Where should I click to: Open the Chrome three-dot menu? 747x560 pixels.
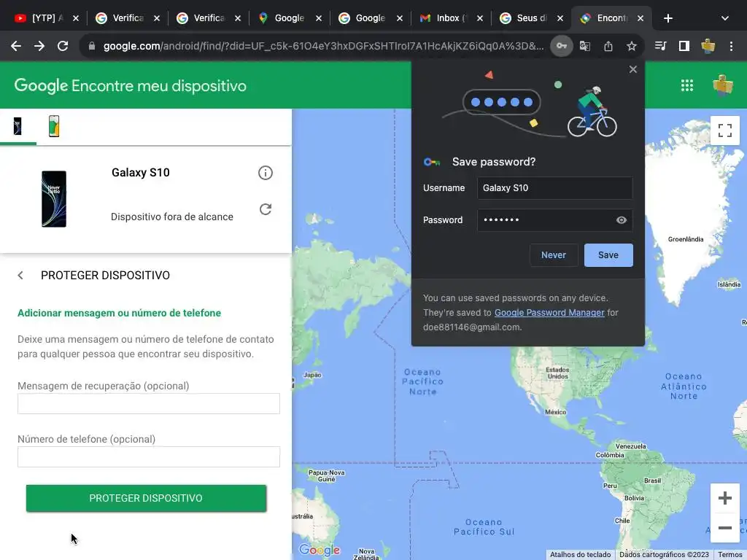(731, 46)
